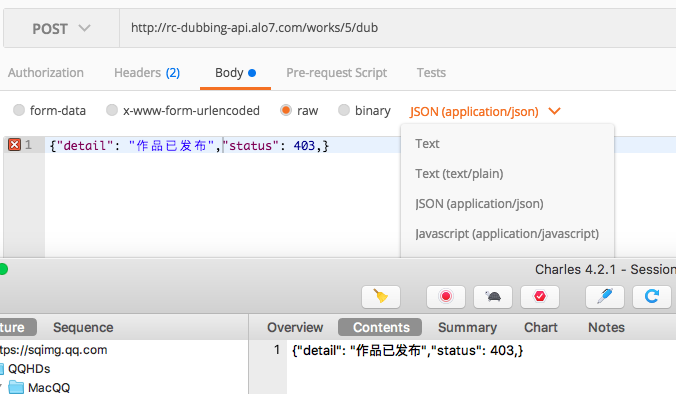676x394 pixels.
Task: Switch to the Summary tab in Charles
Action: coord(467,328)
